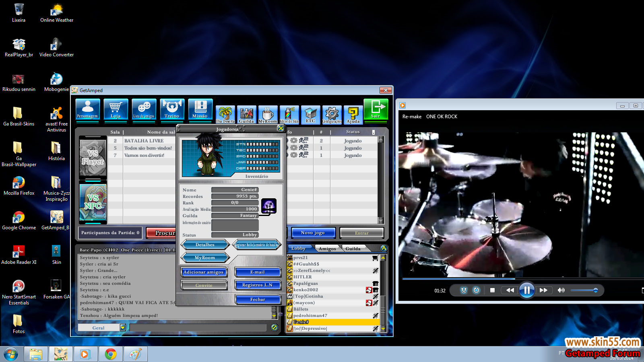The width and height of the screenshot is (644, 362).
Task: Toggle shuffle in media player
Action: click(464, 290)
